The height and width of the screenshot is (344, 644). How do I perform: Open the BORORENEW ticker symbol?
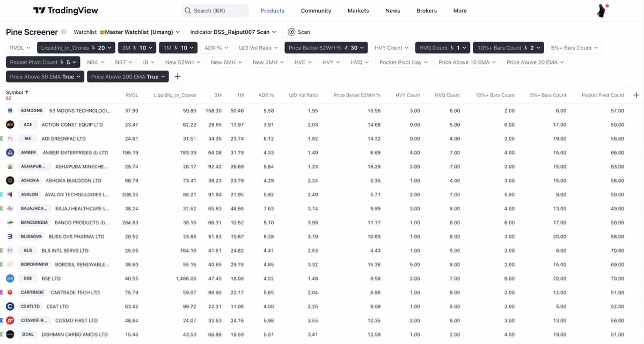point(34,265)
